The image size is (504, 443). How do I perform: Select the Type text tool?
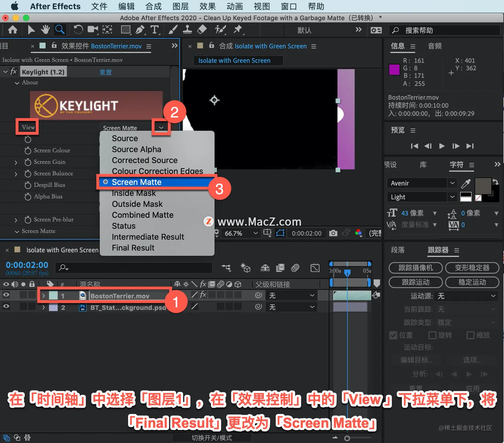[155, 30]
